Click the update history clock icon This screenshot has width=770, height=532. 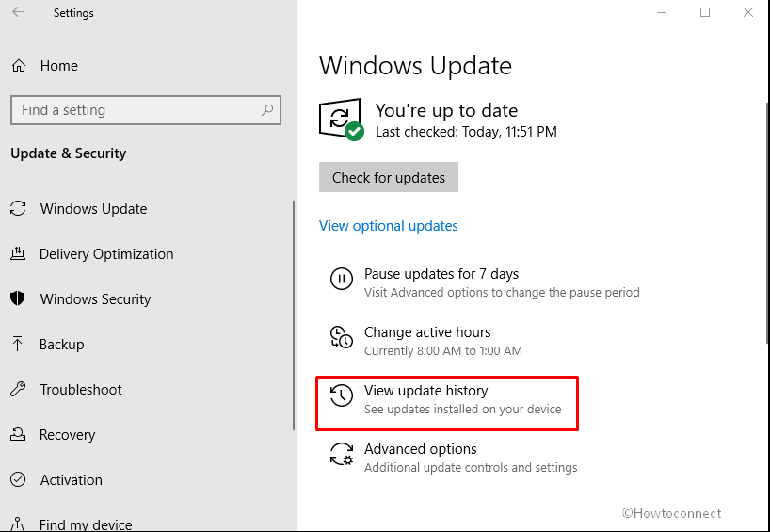pos(342,395)
